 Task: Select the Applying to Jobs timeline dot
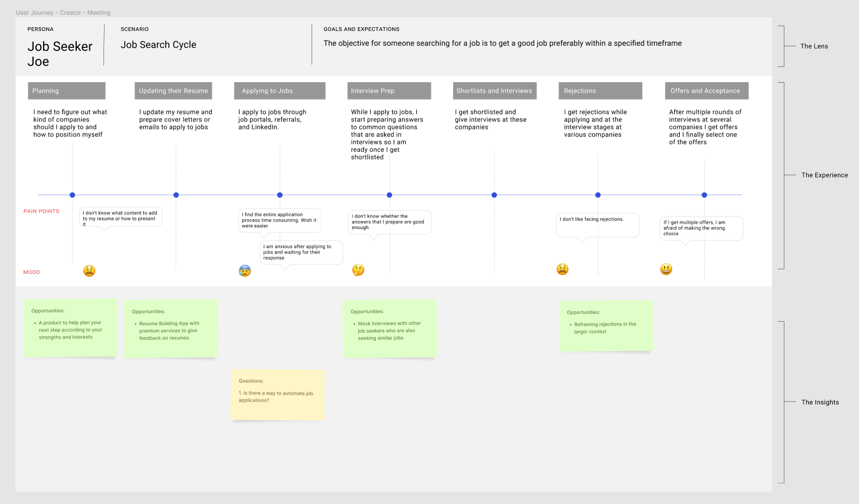[x=280, y=195]
